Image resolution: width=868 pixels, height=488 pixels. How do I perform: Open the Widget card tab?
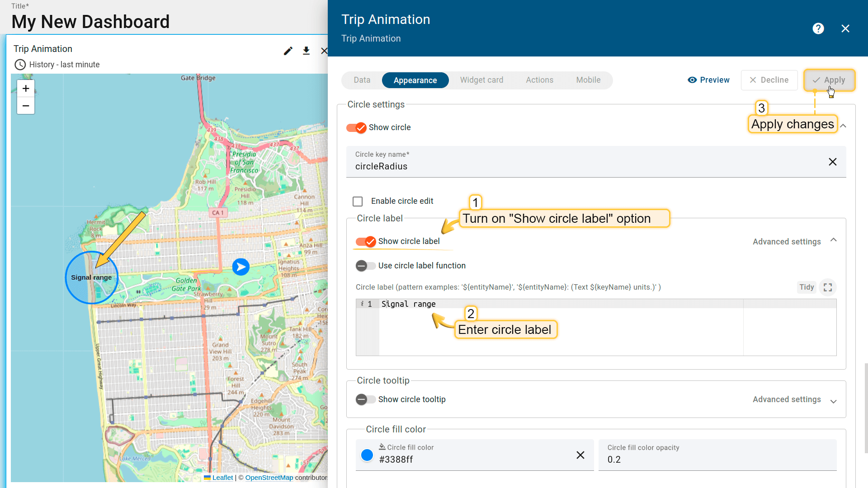pos(481,80)
